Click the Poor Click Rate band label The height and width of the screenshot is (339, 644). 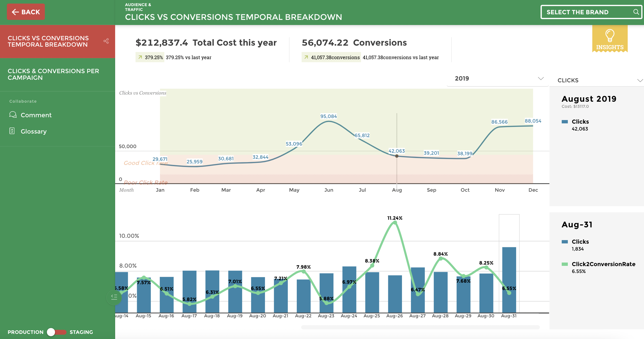tap(145, 182)
